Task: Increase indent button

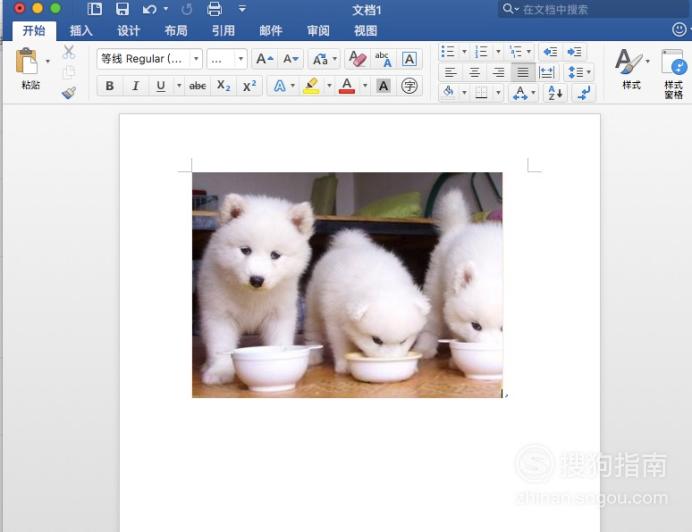Action: pos(574,52)
